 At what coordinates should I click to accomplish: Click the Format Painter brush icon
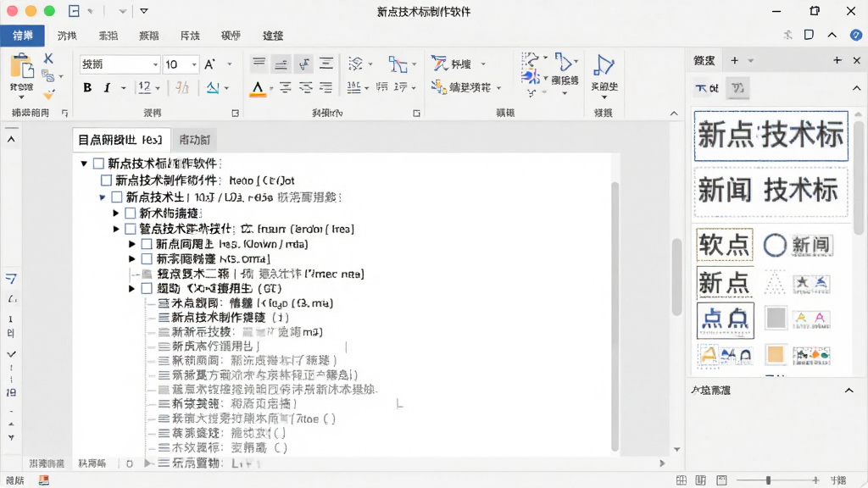[x=48, y=94]
